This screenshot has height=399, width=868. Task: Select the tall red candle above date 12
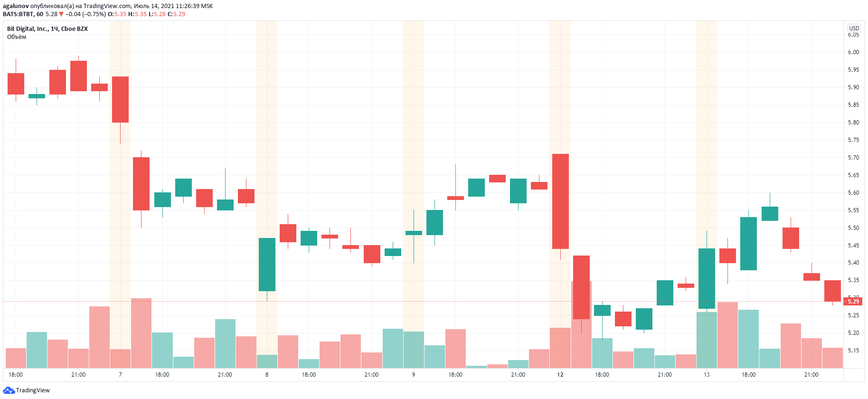tap(560, 201)
